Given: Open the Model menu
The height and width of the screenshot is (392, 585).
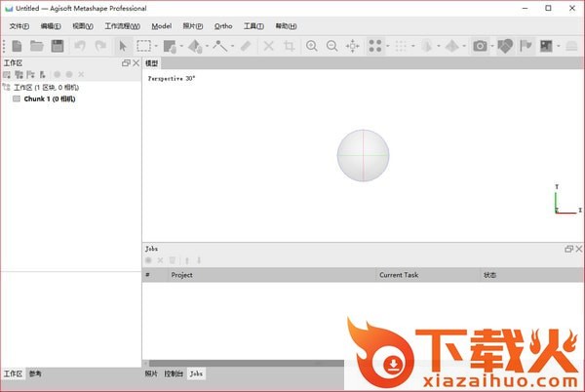Looking at the screenshot, I should (x=162, y=26).
